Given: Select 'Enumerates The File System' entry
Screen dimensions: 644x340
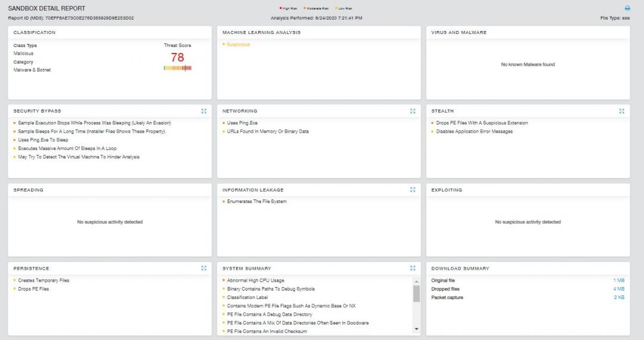Looking at the screenshot, I should point(256,202).
